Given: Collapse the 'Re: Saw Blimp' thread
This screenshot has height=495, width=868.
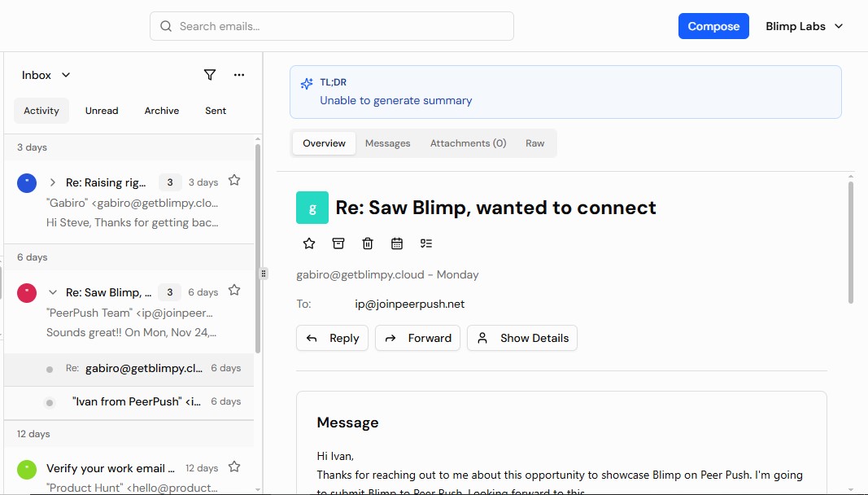Looking at the screenshot, I should pyautogui.click(x=52, y=291).
